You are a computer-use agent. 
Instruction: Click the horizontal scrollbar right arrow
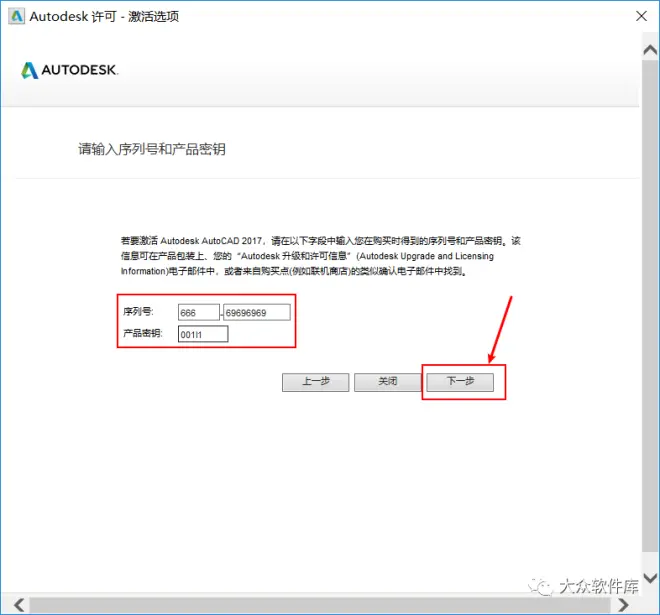click(x=624, y=605)
